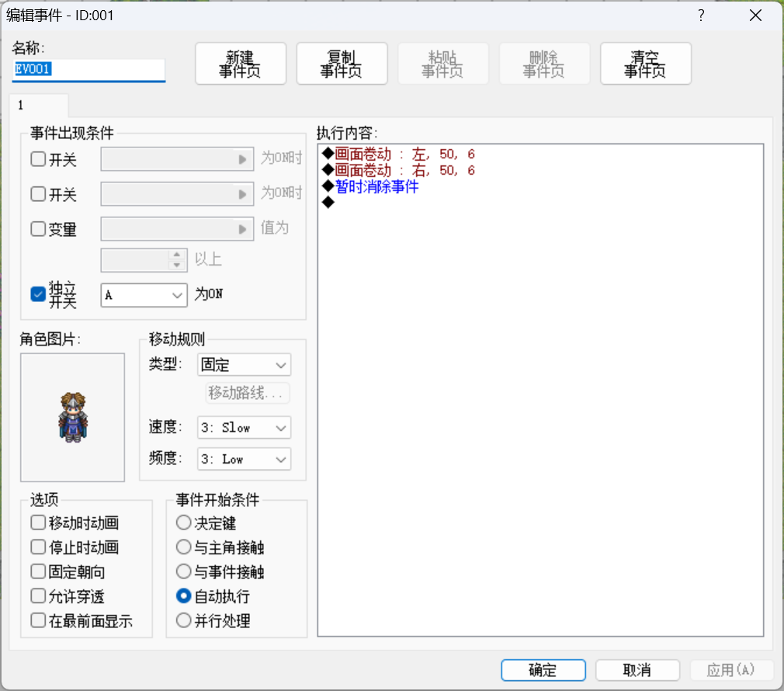Open the 频度 3: Low dropdown
This screenshot has height=691, width=784.
(x=244, y=460)
